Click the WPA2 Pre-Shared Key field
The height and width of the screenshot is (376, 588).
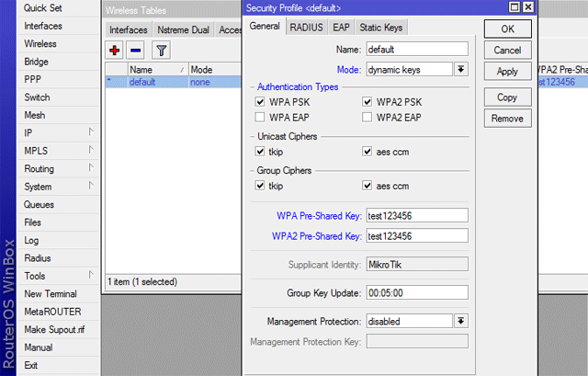[x=417, y=236]
